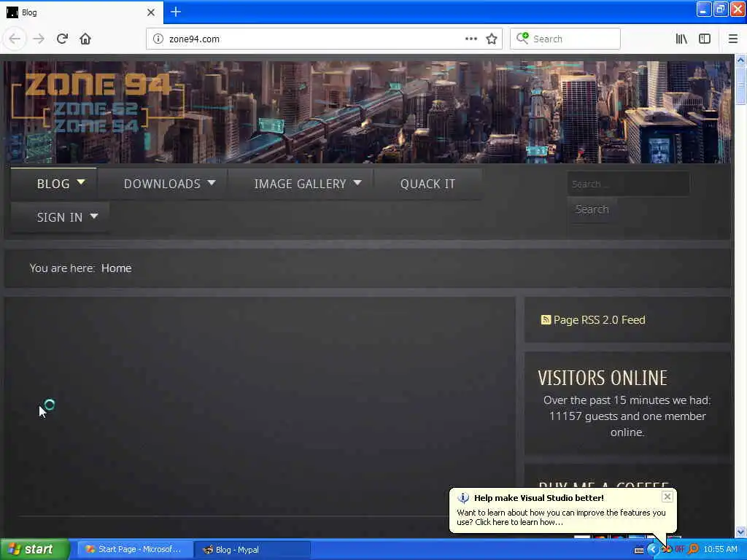Click the system clock 10:55 AM

(720, 549)
